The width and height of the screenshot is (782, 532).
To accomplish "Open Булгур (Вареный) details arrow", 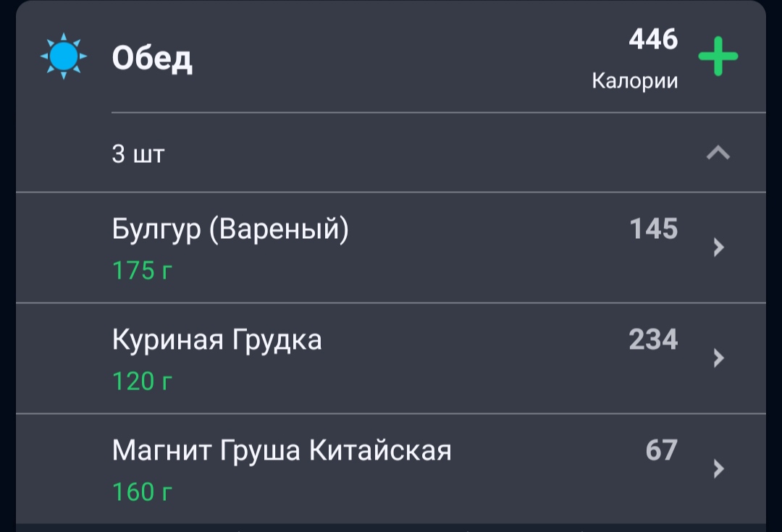I will (718, 248).
